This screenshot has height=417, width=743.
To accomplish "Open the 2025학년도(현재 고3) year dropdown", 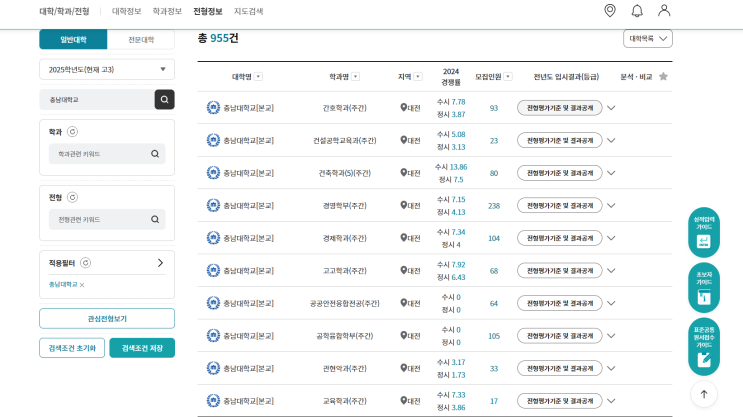I will coord(107,70).
